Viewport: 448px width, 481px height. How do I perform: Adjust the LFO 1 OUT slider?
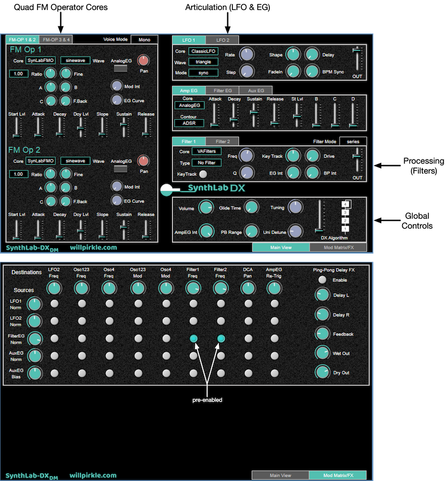pos(357,59)
